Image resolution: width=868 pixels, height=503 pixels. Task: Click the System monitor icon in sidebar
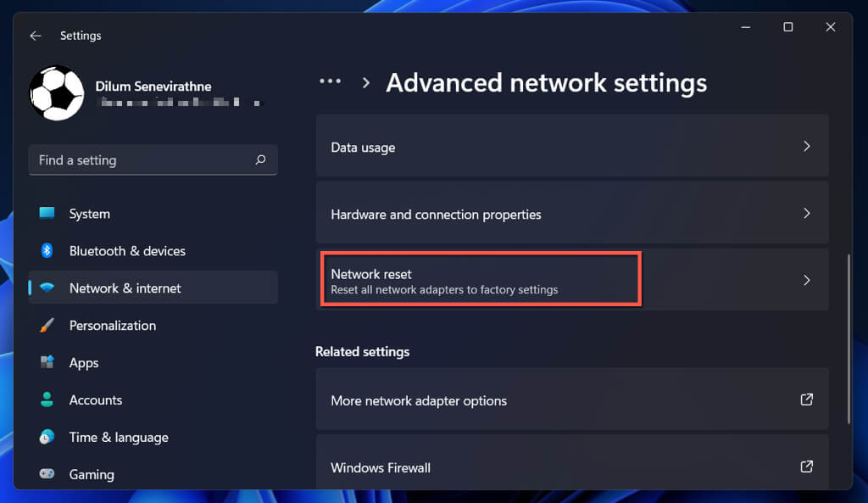click(x=47, y=214)
